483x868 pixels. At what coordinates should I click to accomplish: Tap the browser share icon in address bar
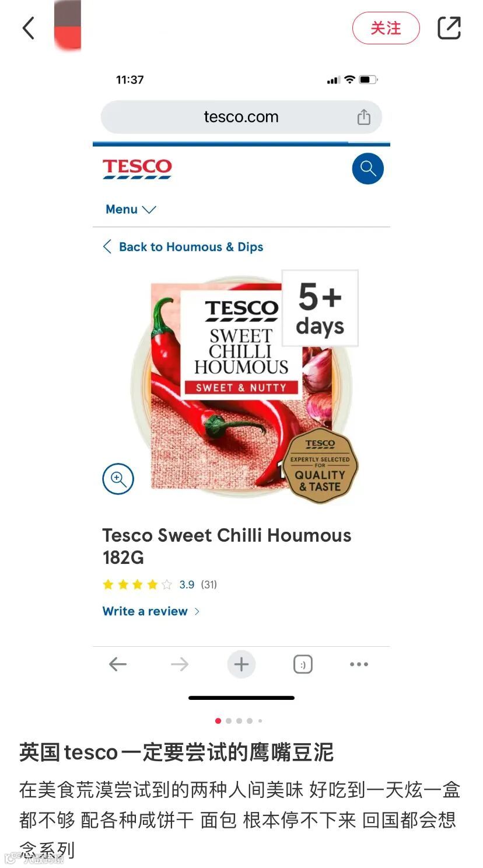coord(363,117)
